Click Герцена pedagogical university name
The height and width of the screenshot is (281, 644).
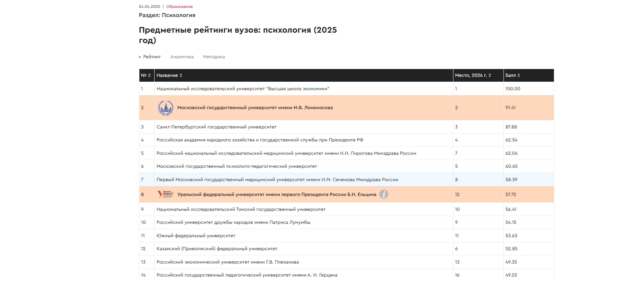[x=247, y=275]
